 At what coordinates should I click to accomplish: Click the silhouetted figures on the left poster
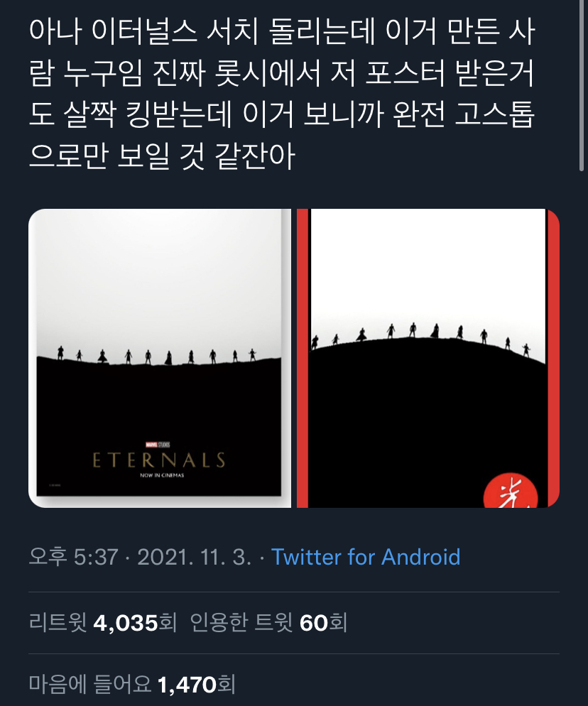click(x=156, y=355)
